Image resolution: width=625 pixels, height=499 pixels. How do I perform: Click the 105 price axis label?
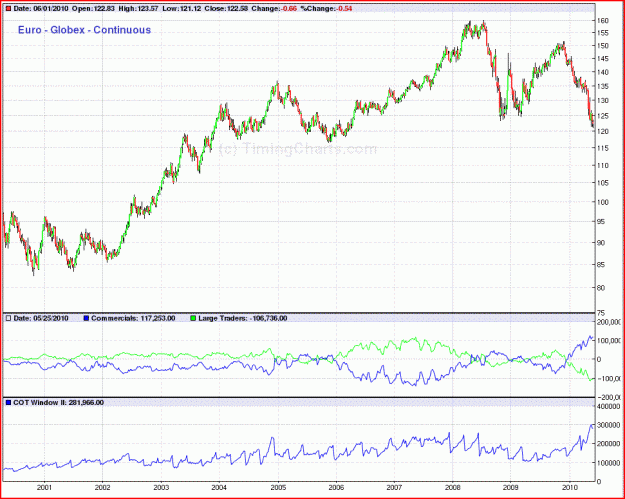pos(603,183)
